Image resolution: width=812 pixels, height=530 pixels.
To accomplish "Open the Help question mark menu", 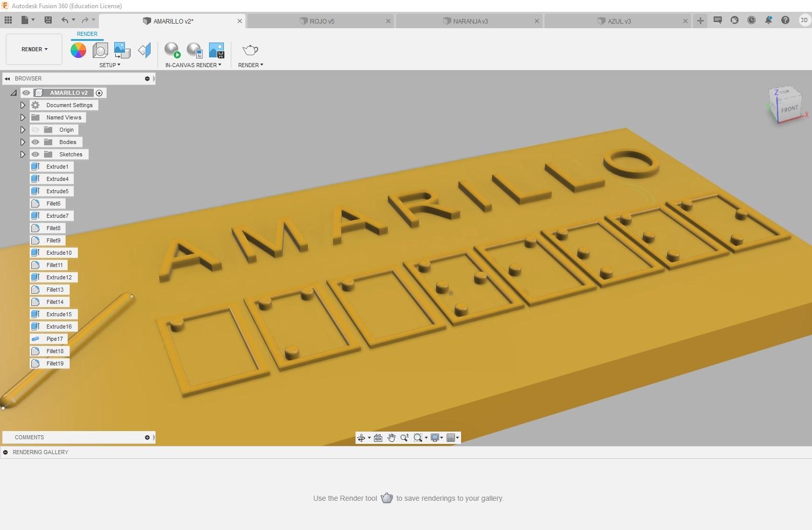I will pos(785,21).
